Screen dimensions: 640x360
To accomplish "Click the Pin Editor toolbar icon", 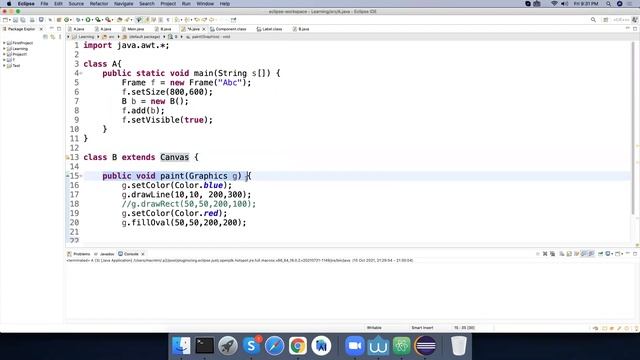I will pos(233,20).
